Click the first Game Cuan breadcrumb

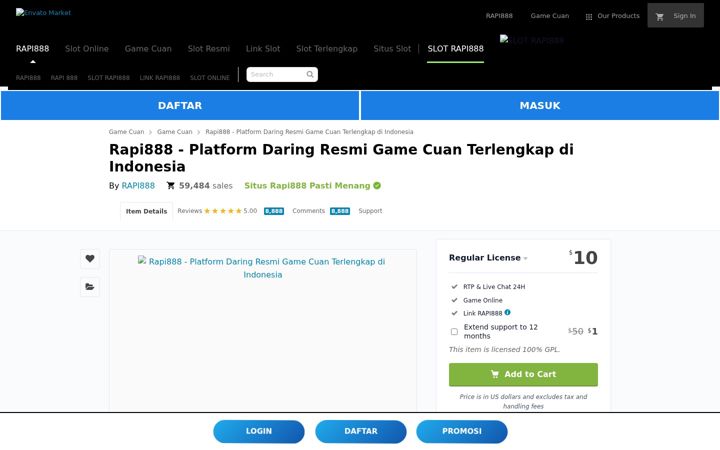126,132
